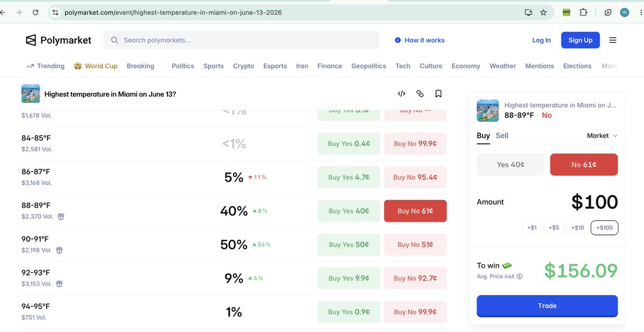Select the Yes 40¢ outcome option
Image resolution: width=644 pixels, height=332 pixels.
tap(510, 165)
